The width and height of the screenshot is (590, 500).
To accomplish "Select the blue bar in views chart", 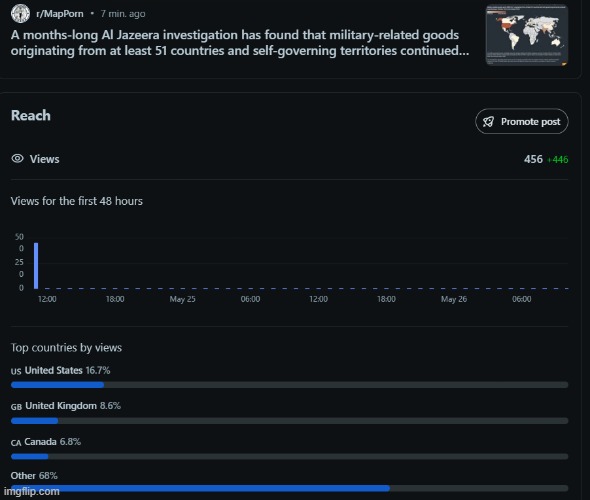I will pyautogui.click(x=36, y=266).
